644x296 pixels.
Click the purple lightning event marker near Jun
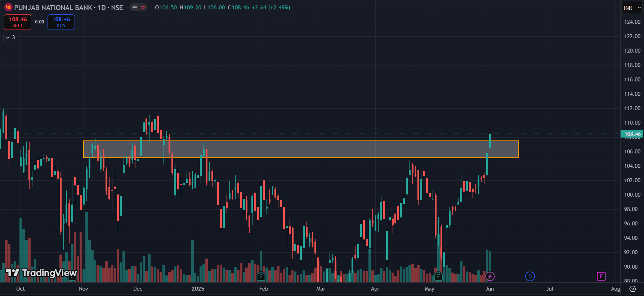coord(490,277)
